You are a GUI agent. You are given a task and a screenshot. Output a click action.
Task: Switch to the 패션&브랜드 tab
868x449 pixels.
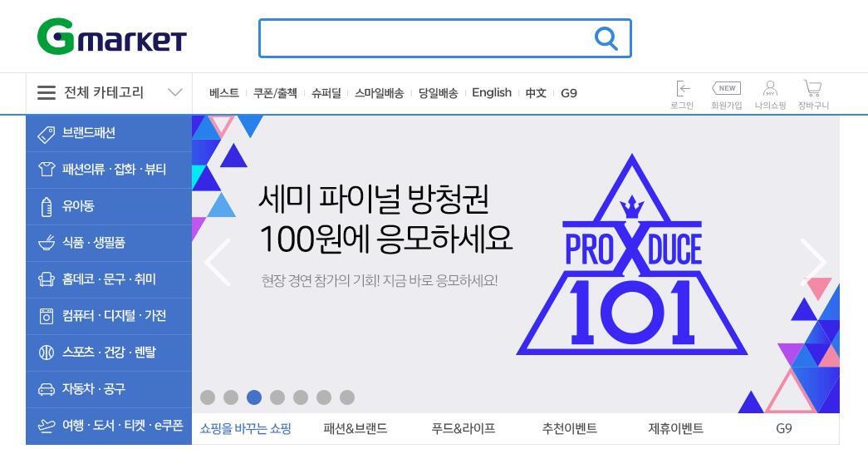tap(356, 428)
